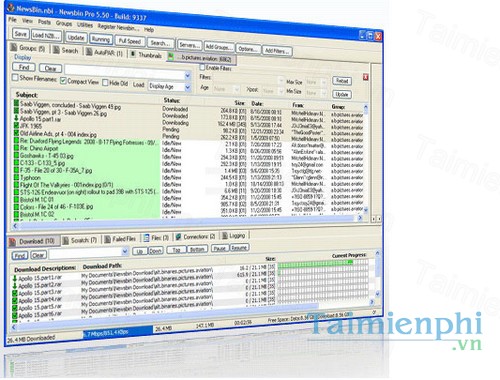Click the check icon beside Old Airline Ads pt 4
The image size is (500, 380).
[16, 133]
